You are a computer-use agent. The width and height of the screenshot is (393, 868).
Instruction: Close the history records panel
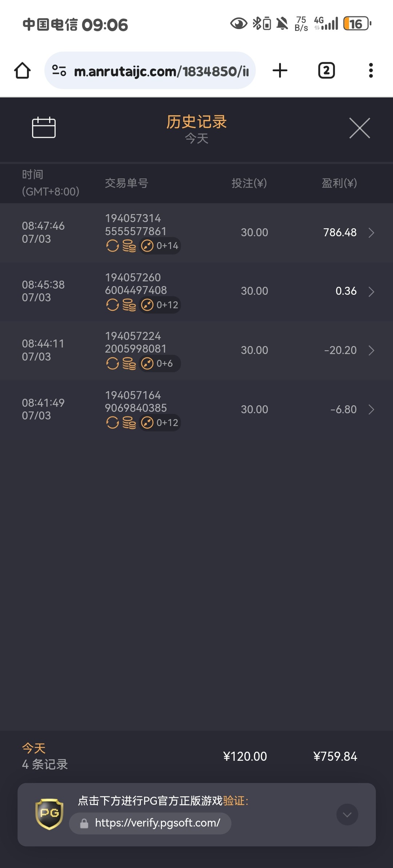(360, 128)
